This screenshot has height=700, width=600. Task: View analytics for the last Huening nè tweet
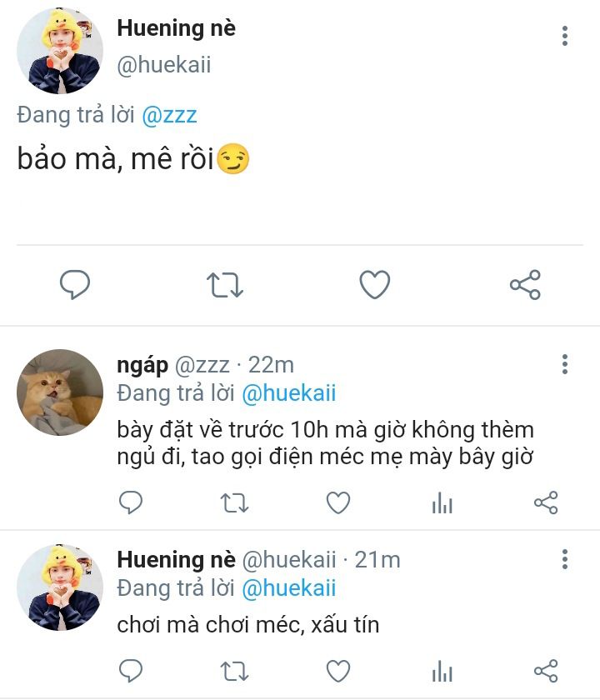(x=442, y=670)
